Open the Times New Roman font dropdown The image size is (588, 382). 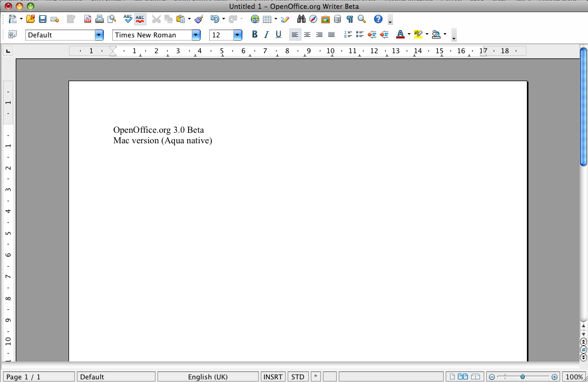[196, 35]
